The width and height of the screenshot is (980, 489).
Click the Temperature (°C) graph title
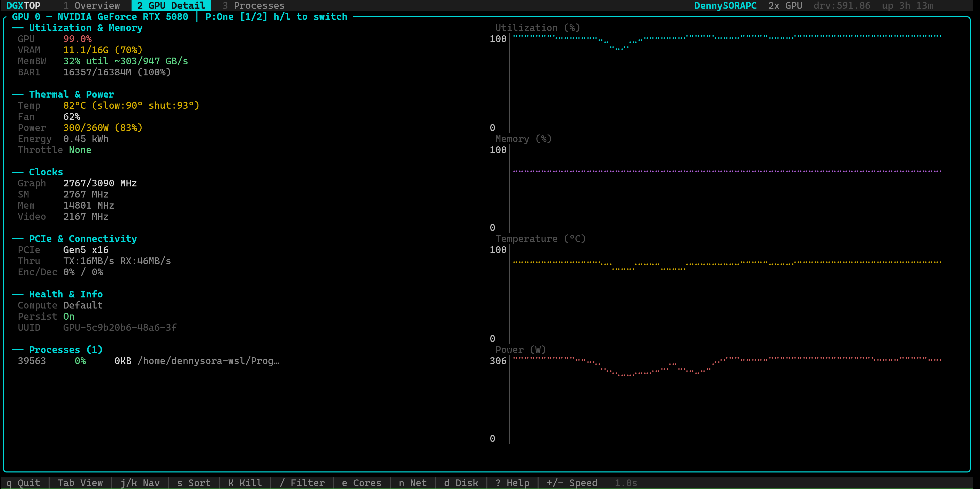(540, 239)
